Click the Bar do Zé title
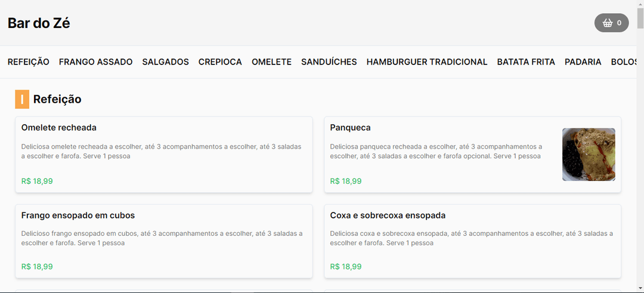Viewport: 644px width, 293px height. point(39,23)
